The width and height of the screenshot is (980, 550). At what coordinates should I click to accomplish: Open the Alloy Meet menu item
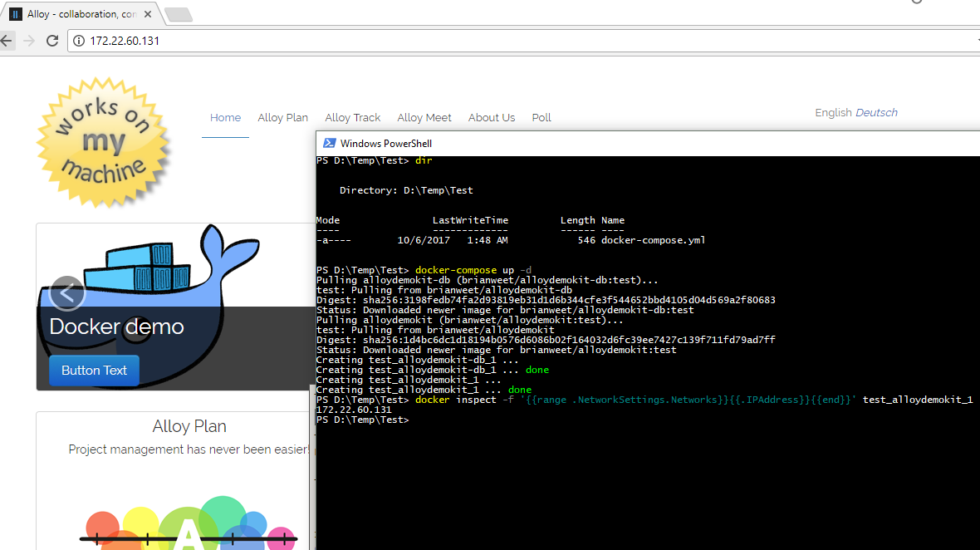[x=424, y=117]
